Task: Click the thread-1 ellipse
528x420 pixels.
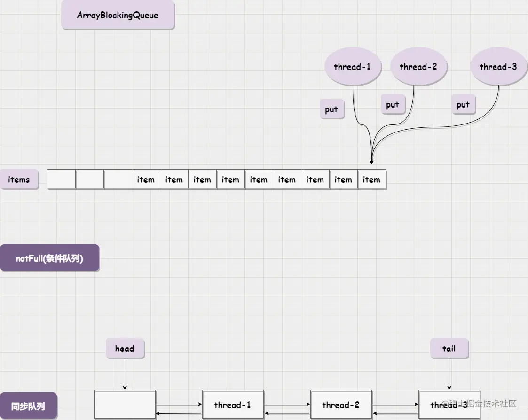Action: coord(353,66)
